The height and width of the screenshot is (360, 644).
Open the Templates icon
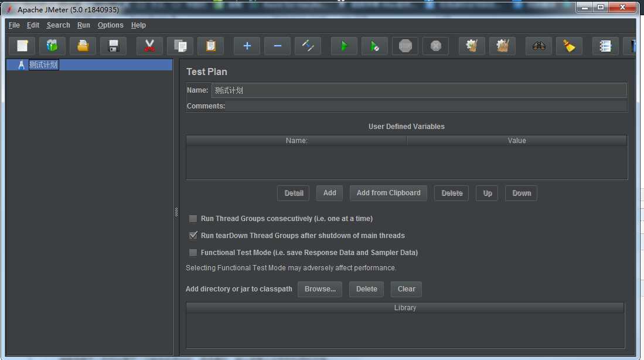point(52,46)
